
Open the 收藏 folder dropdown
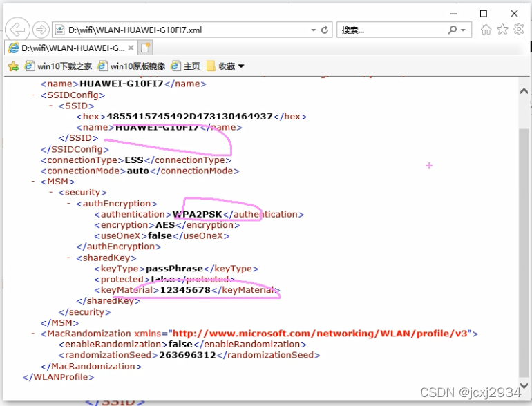[226, 66]
